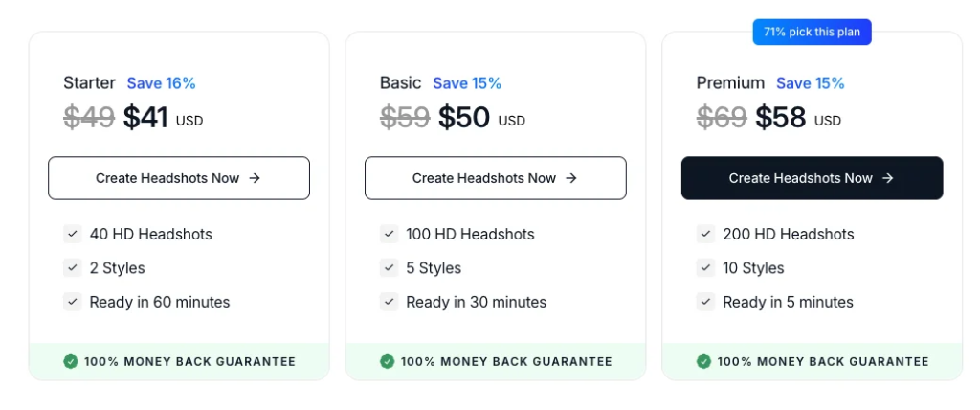Click Starter plan Create Headshots Now button

point(179,178)
